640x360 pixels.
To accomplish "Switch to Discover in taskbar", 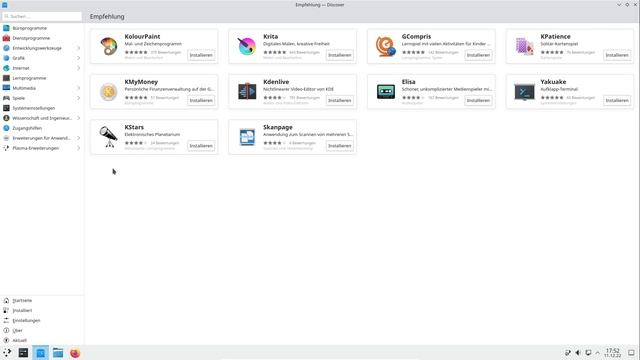I will [x=40, y=353].
